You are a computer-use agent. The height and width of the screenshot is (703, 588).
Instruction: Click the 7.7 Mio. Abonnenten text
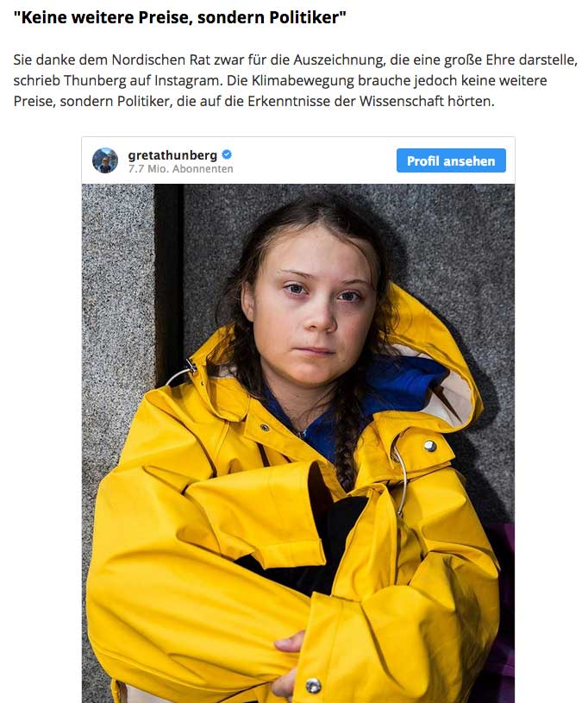(180, 169)
